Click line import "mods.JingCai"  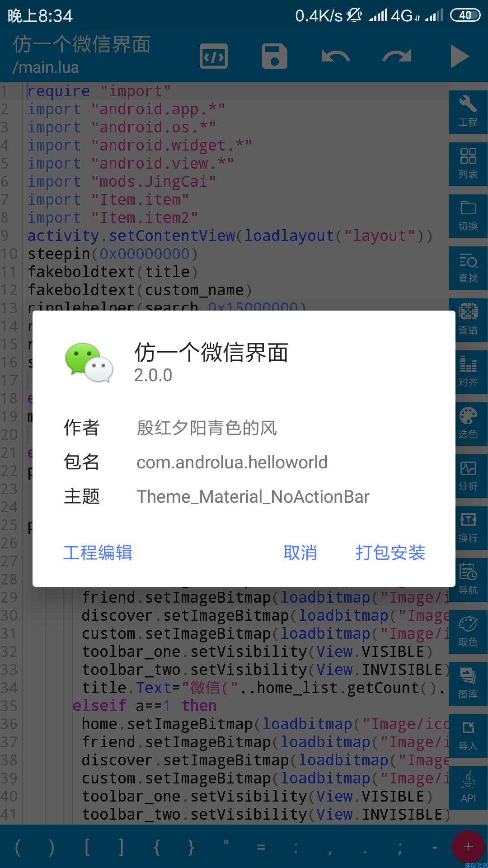pyautogui.click(x=122, y=181)
